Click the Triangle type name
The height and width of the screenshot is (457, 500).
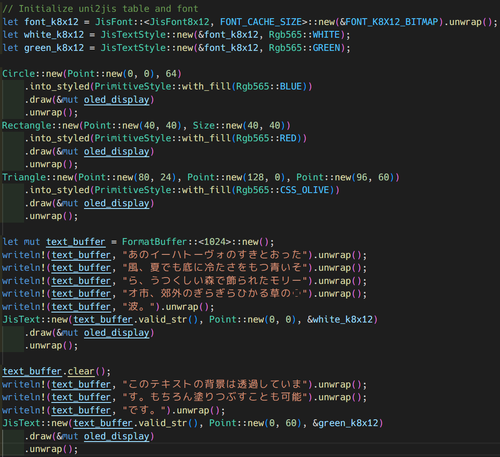tap(24, 177)
